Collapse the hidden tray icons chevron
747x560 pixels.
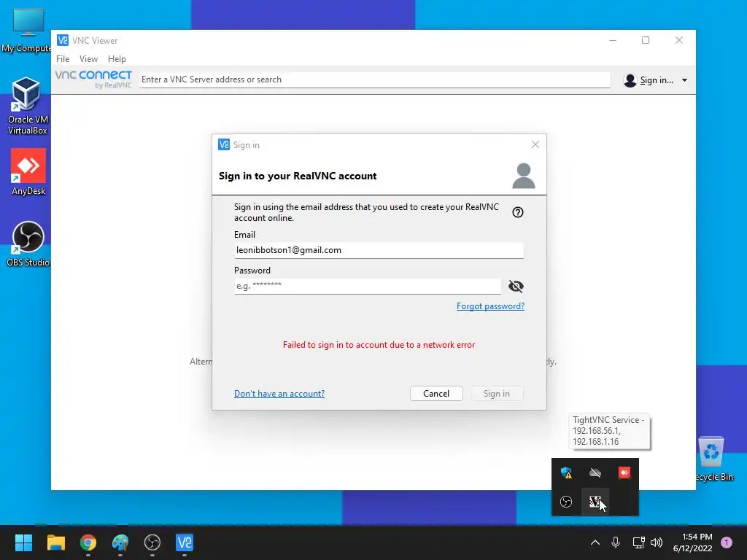pos(595,542)
